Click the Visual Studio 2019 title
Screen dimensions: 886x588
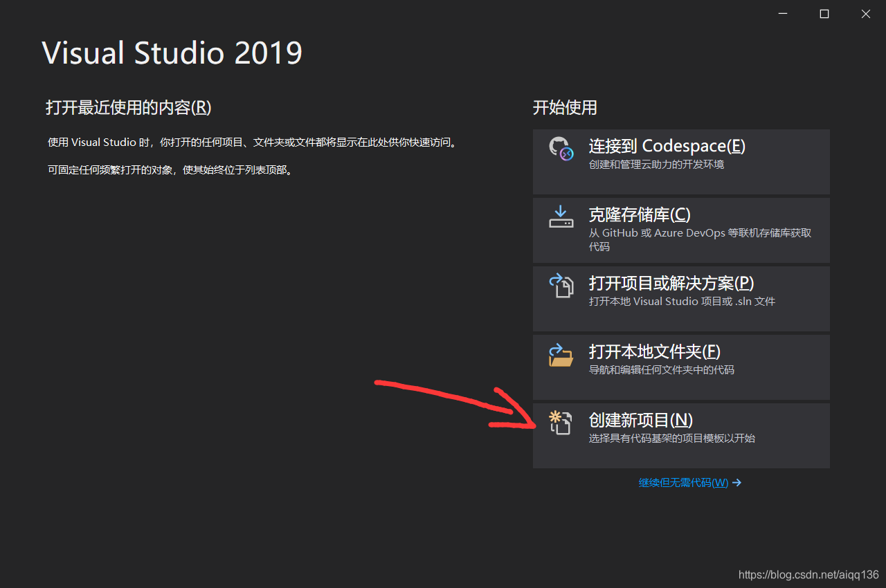172,53
